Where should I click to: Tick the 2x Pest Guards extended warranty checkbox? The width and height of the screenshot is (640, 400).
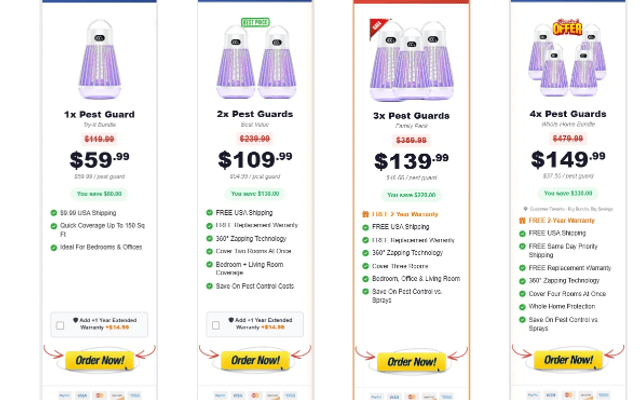pos(215,326)
